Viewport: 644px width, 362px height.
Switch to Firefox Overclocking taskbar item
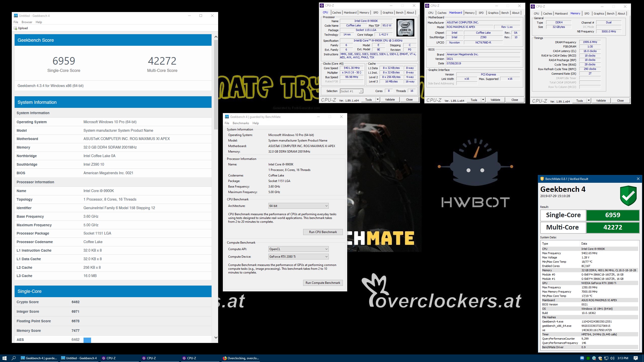coord(240,358)
